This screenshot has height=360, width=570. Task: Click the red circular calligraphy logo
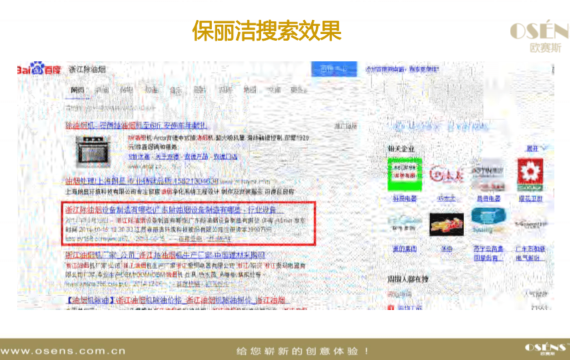pos(446,174)
